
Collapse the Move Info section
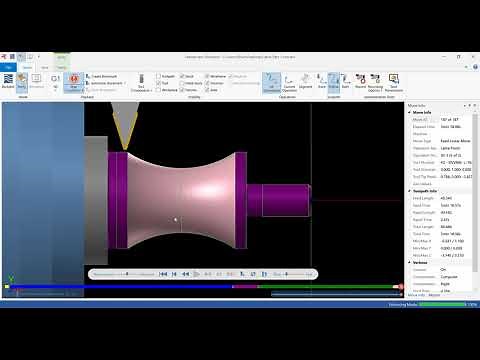410,112
